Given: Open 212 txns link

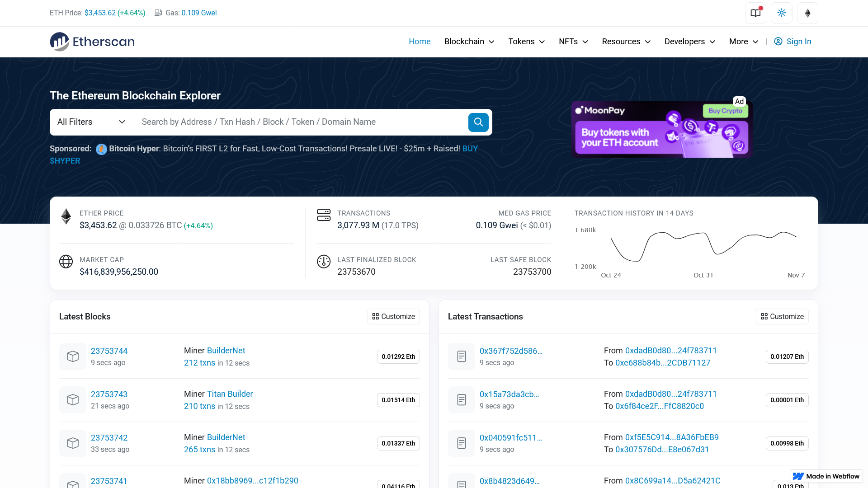Looking at the screenshot, I should [199, 363].
